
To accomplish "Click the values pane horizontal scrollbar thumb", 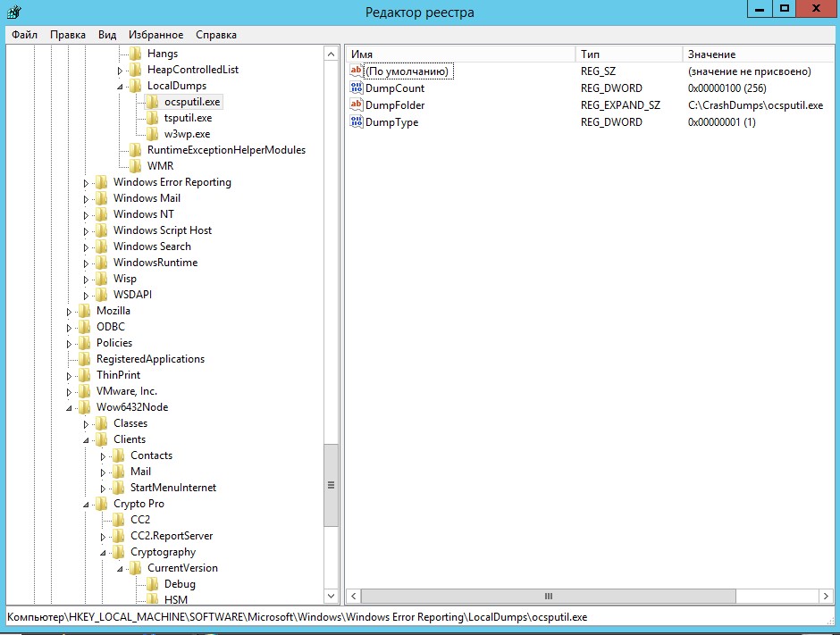I will pyautogui.click(x=549, y=596).
